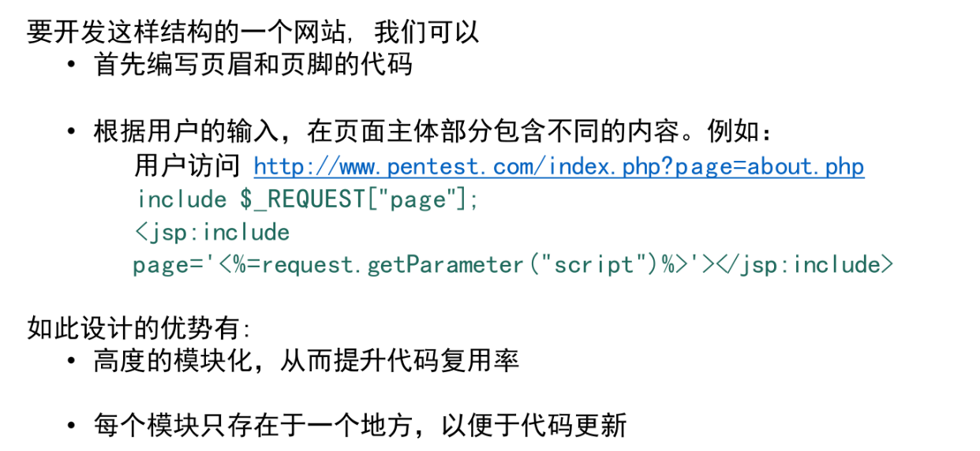The height and width of the screenshot is (451, 980).
Task: Click the word include in the PHP line
Action: pyautogui.click(x=182, y=200)
